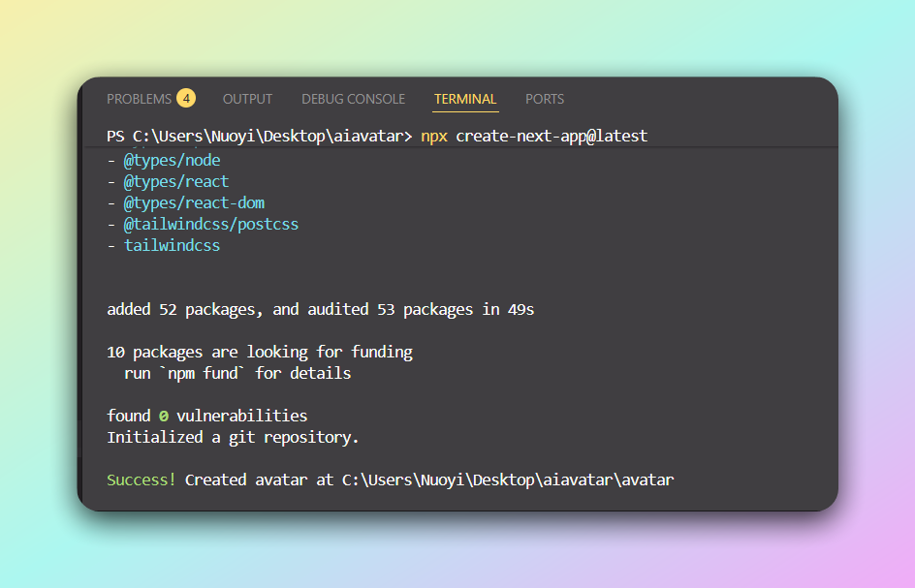This screenshot has height=588, width=915.
Task: Click the 'added 52 packages' output line
Action: click(x=320, y=310)
